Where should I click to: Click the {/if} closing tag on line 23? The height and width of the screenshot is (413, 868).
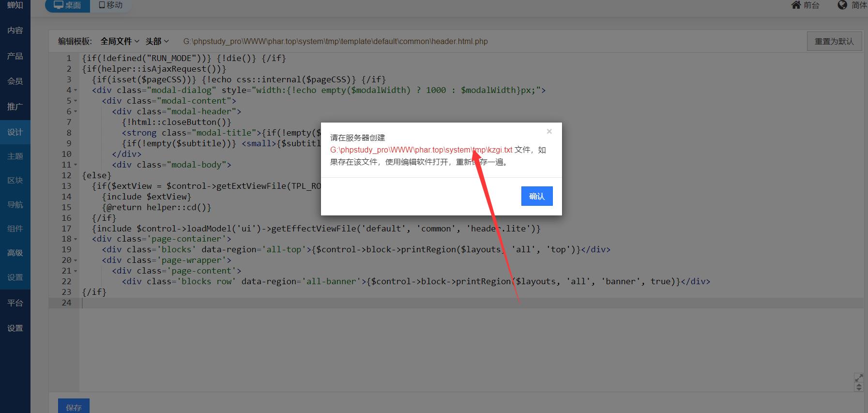94,292
